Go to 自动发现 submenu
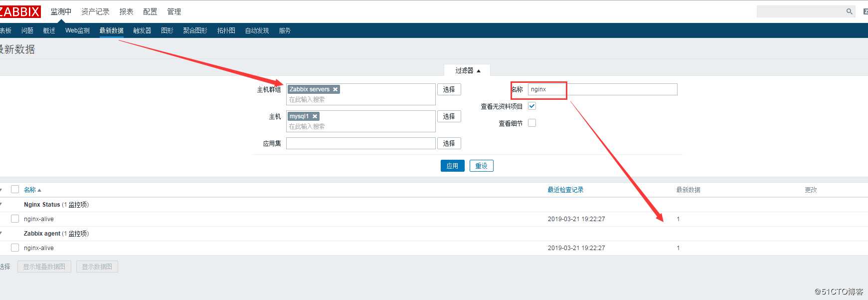The height and width of the screenshot is (300, 868). click(x=257, y=30)
